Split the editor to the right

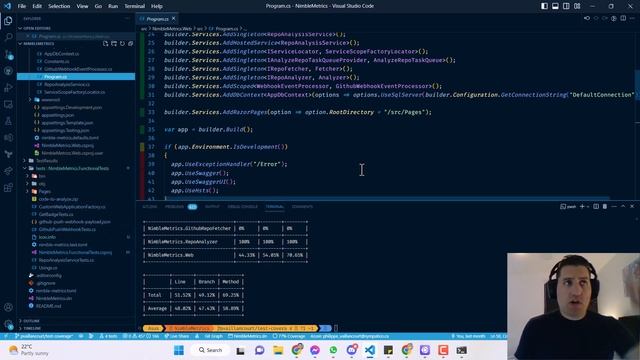click(x=623, y=18)
